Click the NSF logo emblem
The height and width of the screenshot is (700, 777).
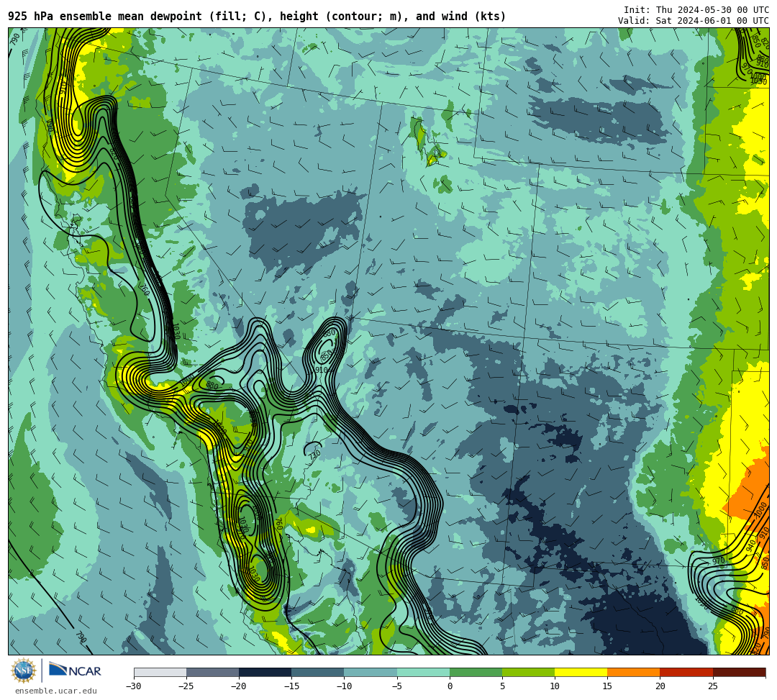click(x=24, y=671)
